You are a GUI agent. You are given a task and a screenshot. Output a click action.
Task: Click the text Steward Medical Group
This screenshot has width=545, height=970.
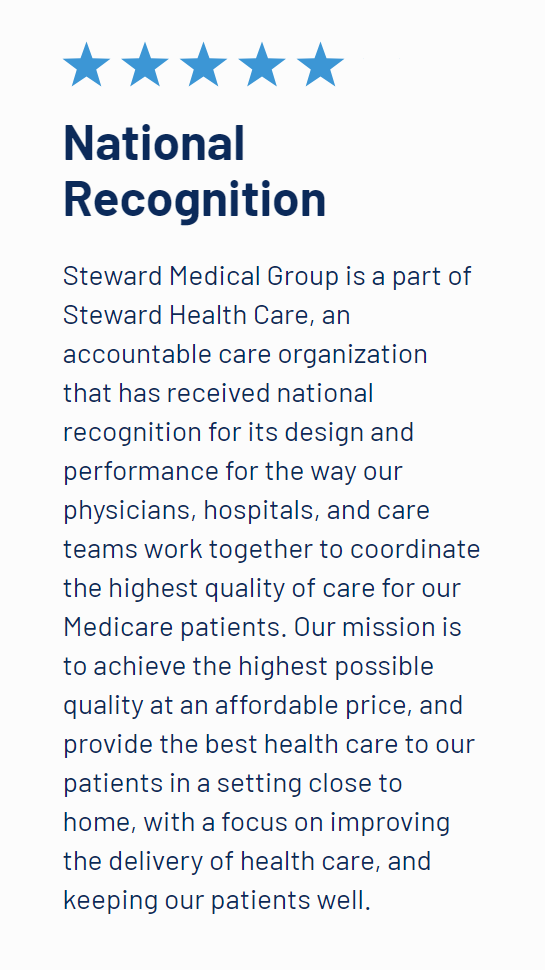tap(201, 277)
